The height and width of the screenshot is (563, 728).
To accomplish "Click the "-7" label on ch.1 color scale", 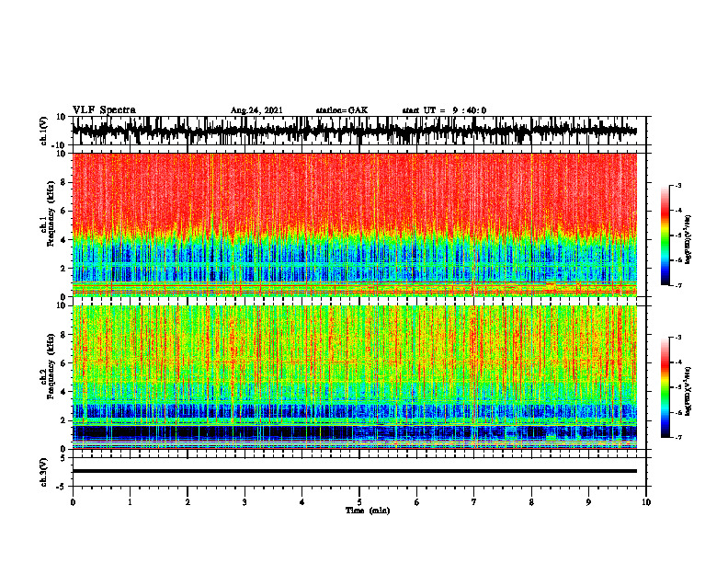I will click(x=678, y=285).
